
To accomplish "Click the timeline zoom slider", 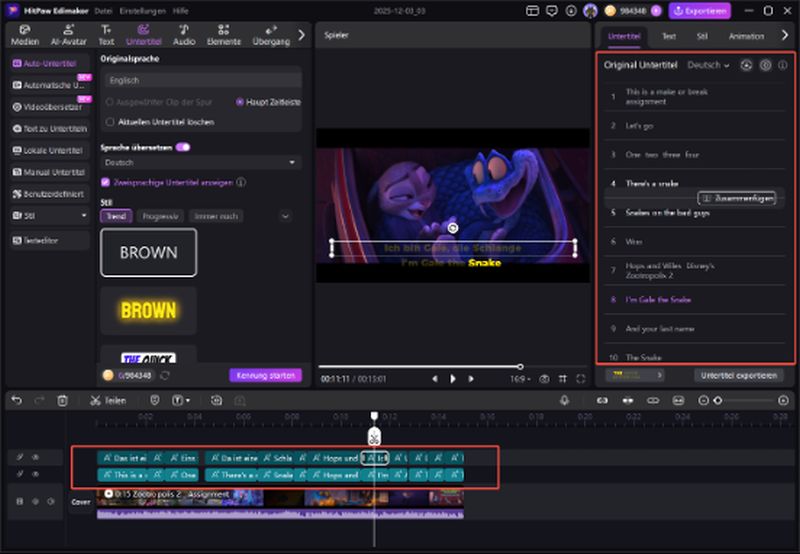I will click(718, 400).
